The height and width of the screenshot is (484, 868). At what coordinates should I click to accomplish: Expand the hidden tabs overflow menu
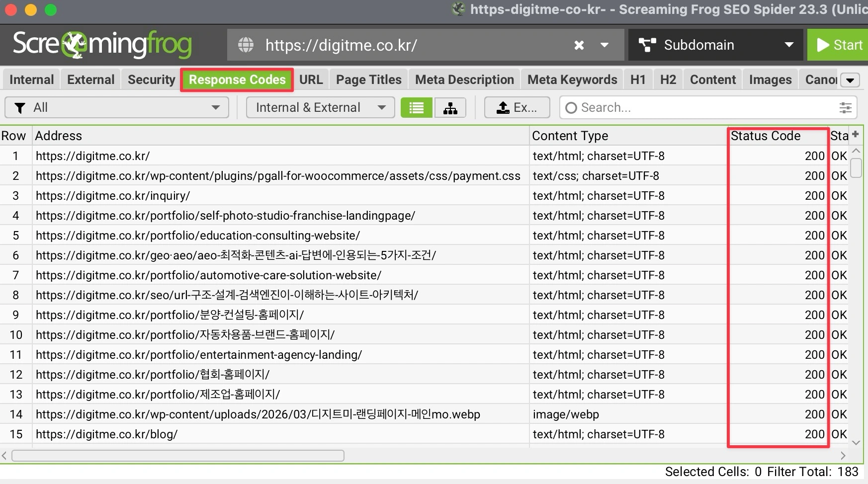coord(850,80)
